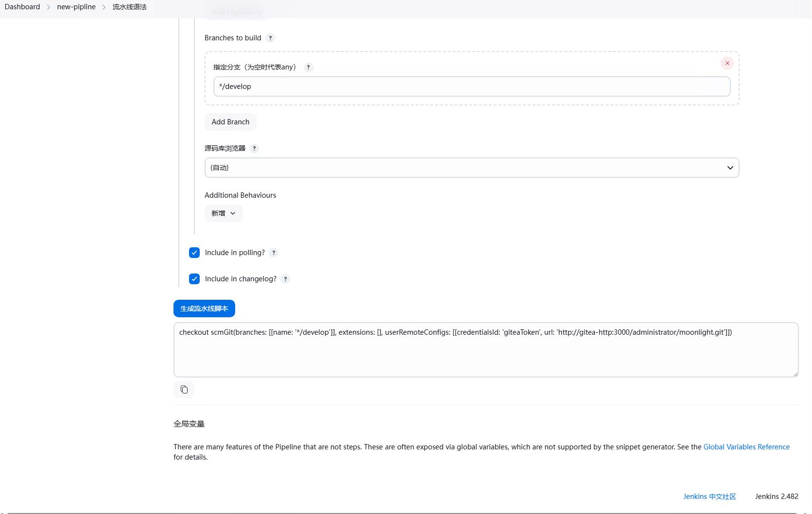Image resolution: width=812 pixels, height=514 pixels.
Task: Select the Branches to build label
Action: point(233,38)
